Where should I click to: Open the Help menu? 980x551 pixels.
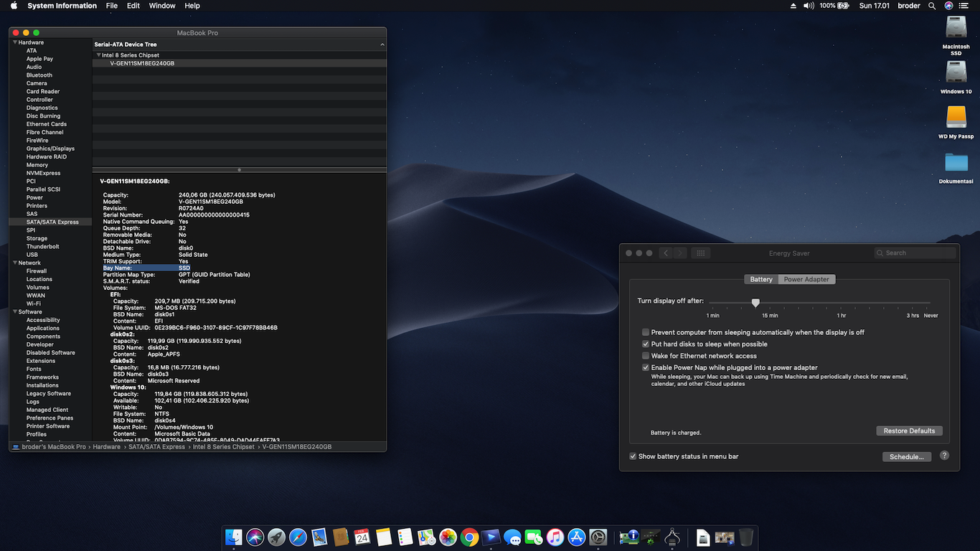pos(192,6)
